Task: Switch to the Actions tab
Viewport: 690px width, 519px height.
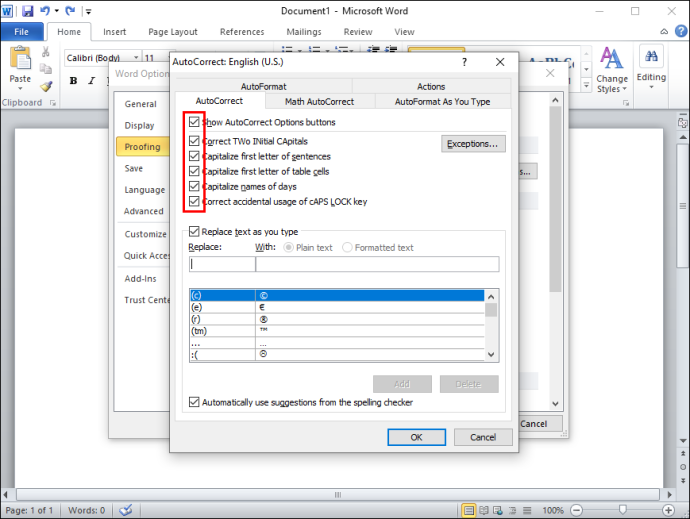Action: coord(431,87)
